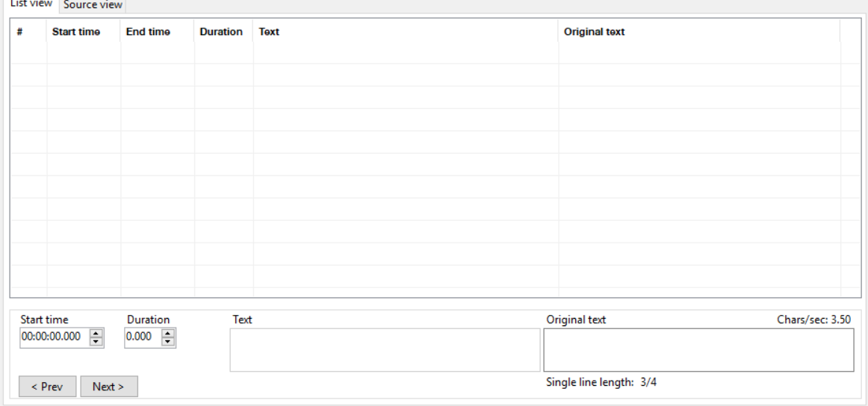Open the Source view tab
The height and width of the screenshot is (406, 868).
93,5
